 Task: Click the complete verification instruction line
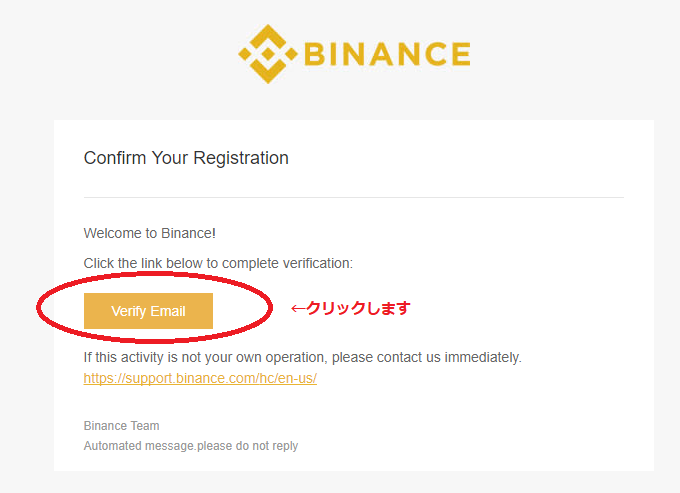(218, 263)
